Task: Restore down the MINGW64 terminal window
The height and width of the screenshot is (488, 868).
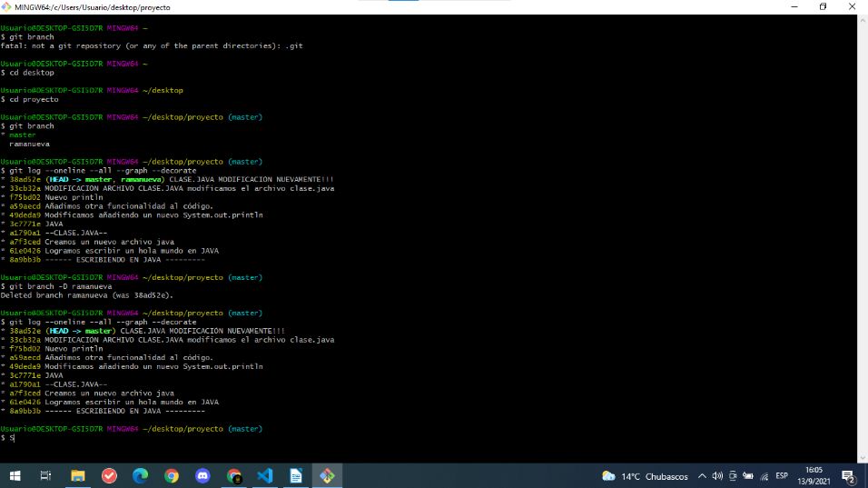Action: (824, 6)
